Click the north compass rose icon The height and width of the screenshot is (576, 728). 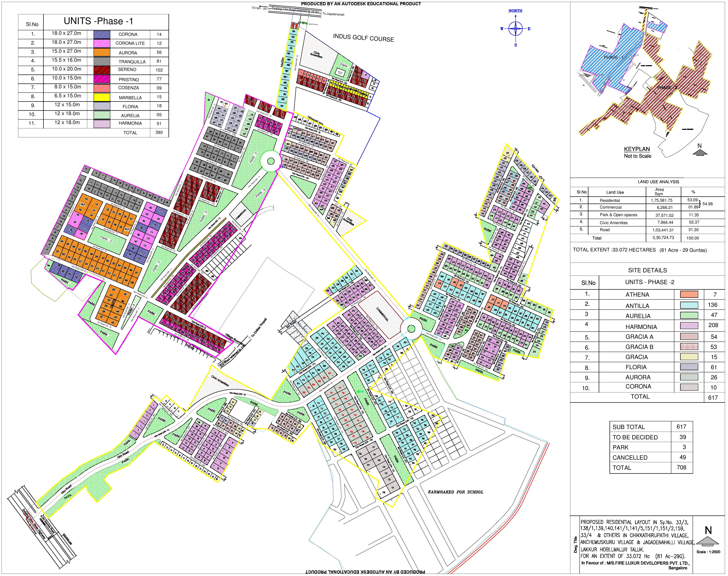click(515, 28)
